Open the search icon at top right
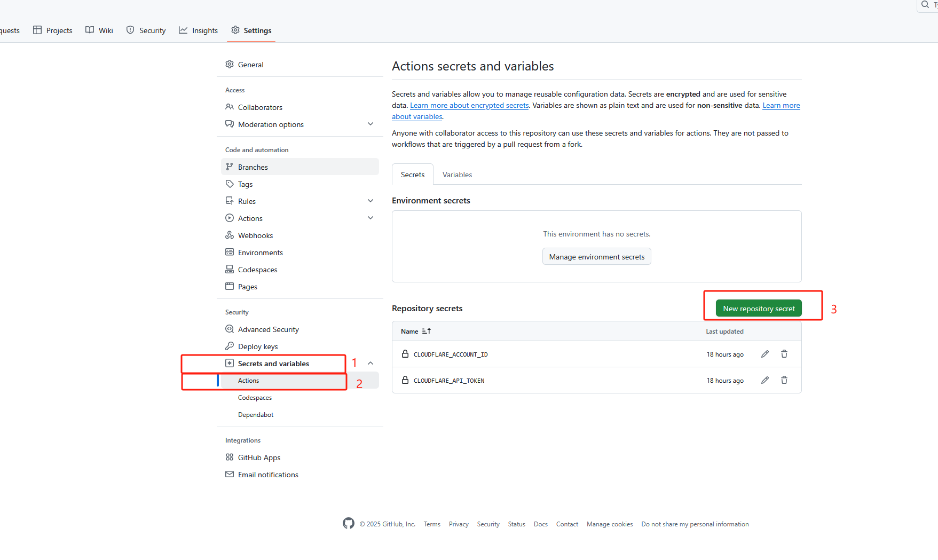Viewport: 938px width, 560px height. coord(925,4)
